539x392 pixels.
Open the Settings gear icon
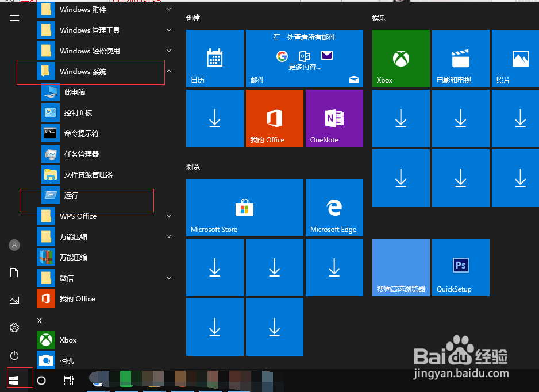tap(14, 328)
